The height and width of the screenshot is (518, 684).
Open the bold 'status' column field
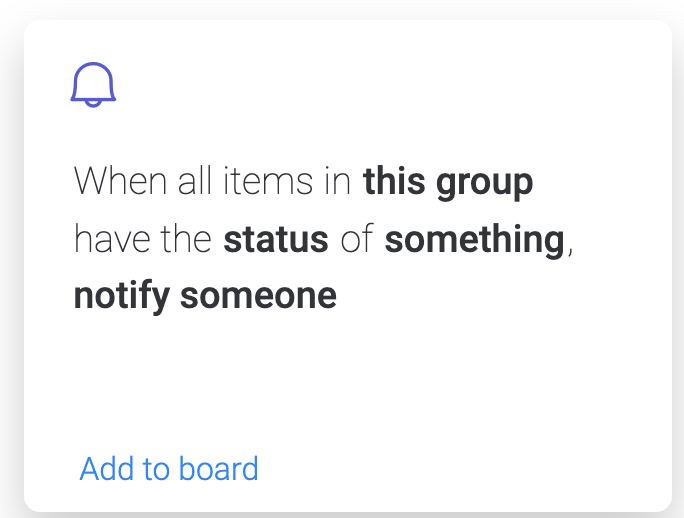276,239
